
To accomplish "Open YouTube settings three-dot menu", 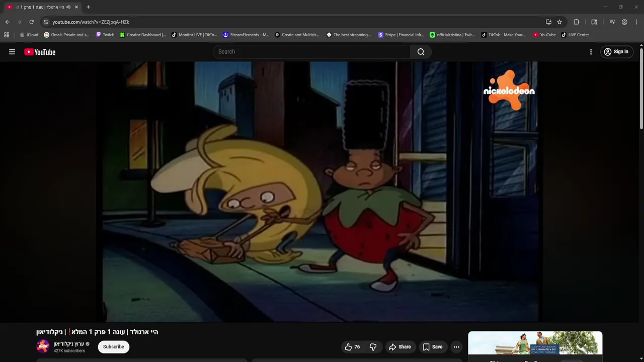I will pos(591,52).
